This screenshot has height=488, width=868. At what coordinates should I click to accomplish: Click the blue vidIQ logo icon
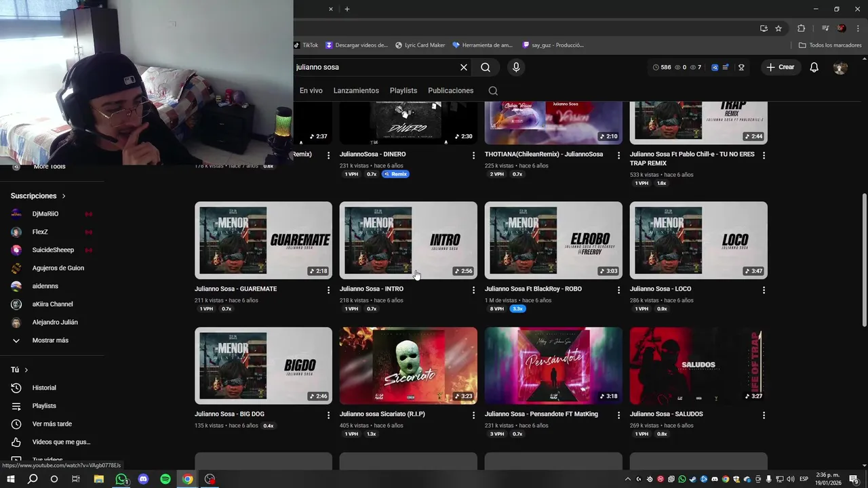[715, 67]
